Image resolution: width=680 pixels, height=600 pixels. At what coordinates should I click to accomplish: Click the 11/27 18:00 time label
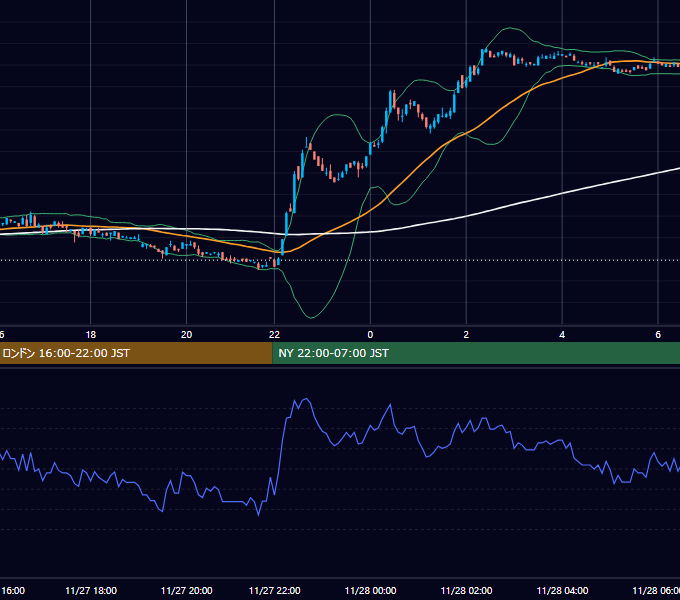pos(91,591)
